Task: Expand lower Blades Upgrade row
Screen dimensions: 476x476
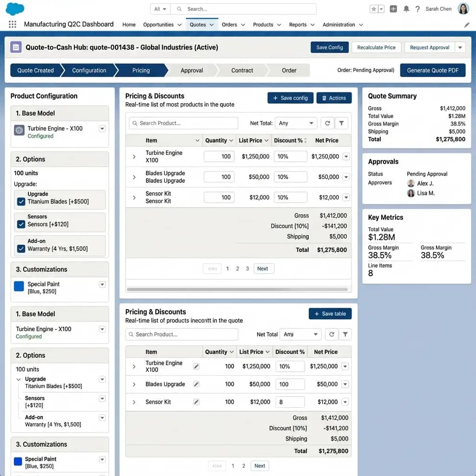Action: (134, 384)
